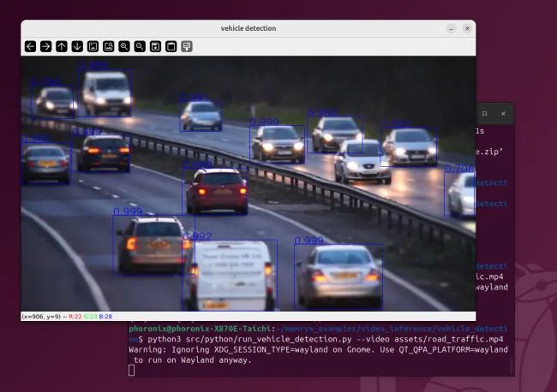Click the "vehicle detection" window title
The image size is (557, 392).
(249, 28)
